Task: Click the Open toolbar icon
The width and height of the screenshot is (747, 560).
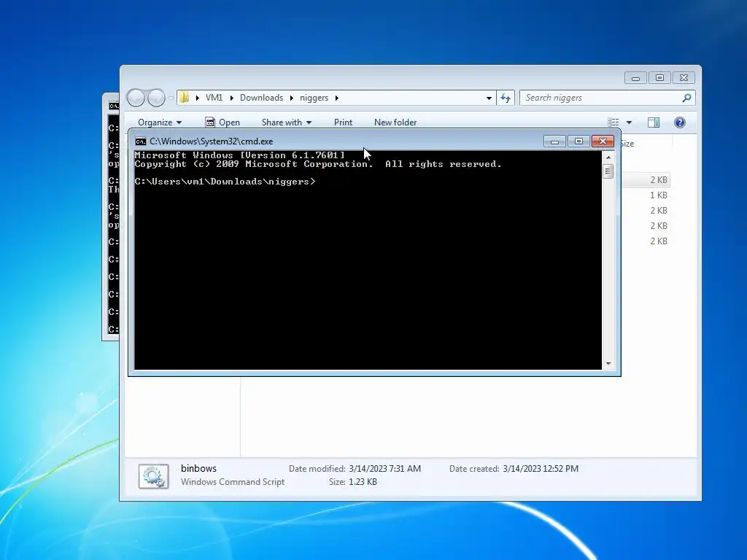Action: coord(209,122)
